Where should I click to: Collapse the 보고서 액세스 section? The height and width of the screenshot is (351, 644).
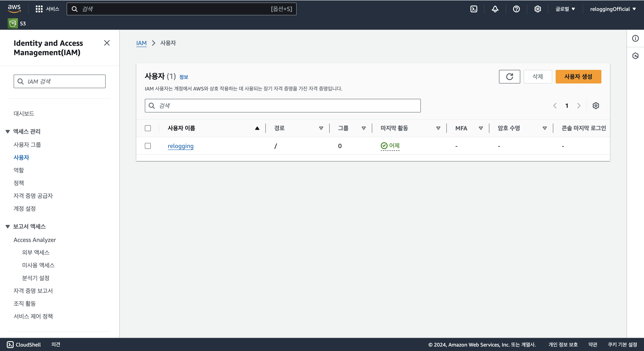(8, 226)
